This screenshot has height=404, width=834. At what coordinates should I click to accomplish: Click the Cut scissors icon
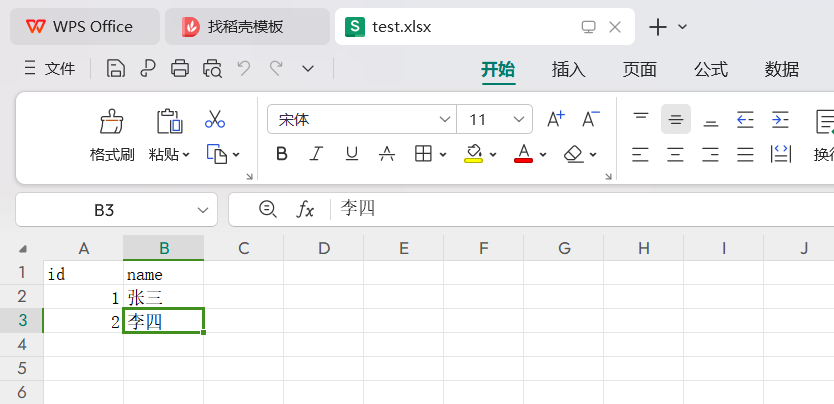click(215, 120)
